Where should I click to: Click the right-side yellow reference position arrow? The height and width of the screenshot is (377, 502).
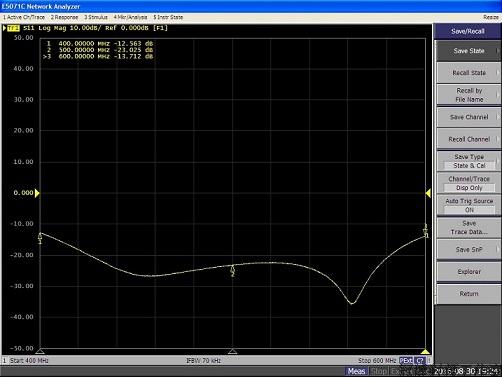[x=428, y=193]
